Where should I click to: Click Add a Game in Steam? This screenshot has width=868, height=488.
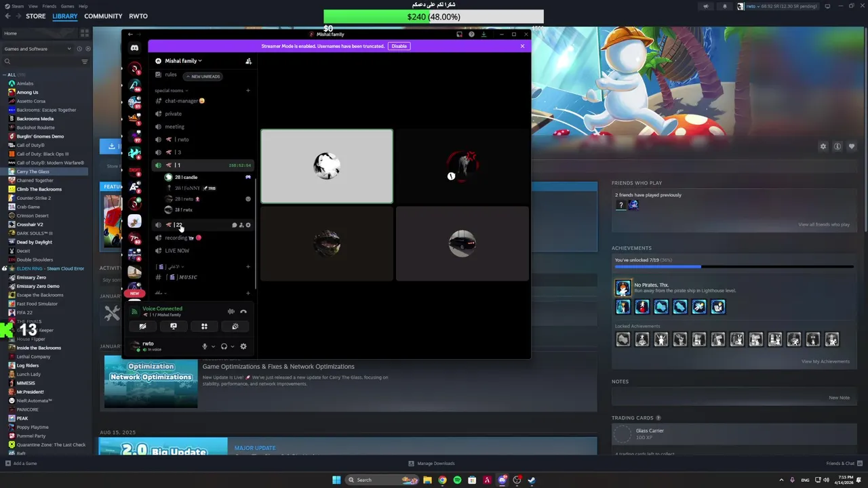[x=21, y=464]
